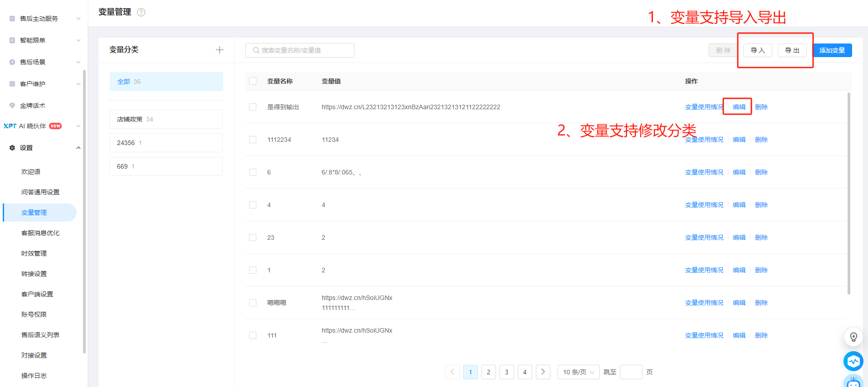Click the disabled 删除 batch button
The height and width of the screenshot is (387, 868).
[723, 50]
